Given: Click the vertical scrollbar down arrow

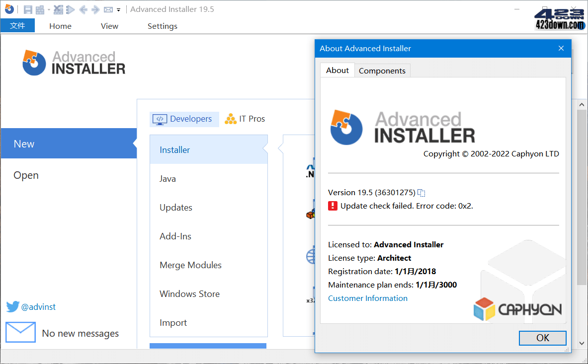Looking at the screenshot, I should tap(582, 343).
